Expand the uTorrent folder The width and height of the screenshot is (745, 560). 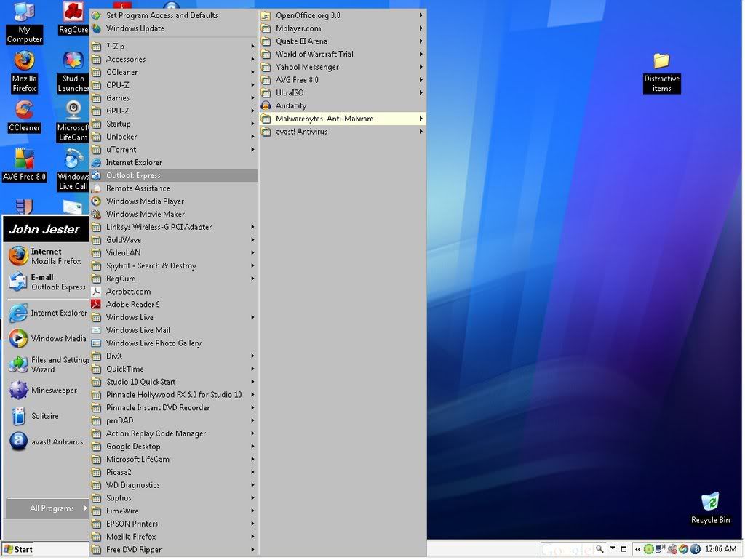point(174,149)
